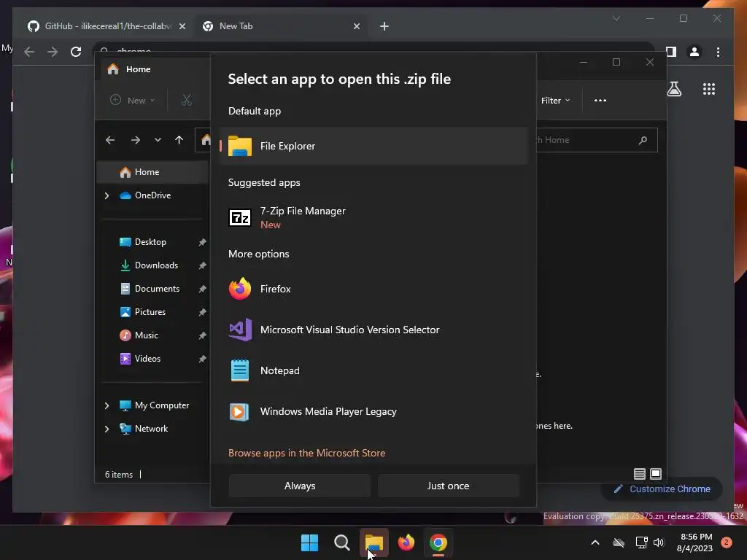Open the Downloads quick access folder

pos(149,265)
